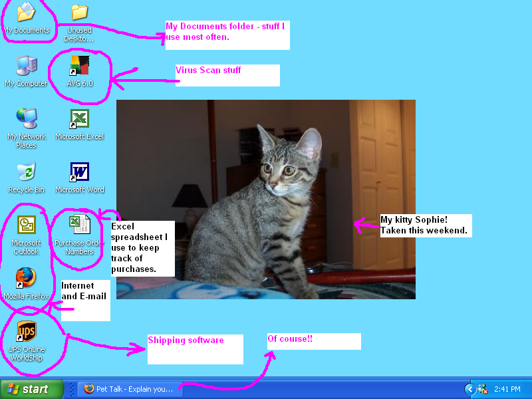Launch the AVG 6.0 antivirus shortcut
Image resolution: width=532 pixels, height=399 pixels.
click(x=79, y=71)
